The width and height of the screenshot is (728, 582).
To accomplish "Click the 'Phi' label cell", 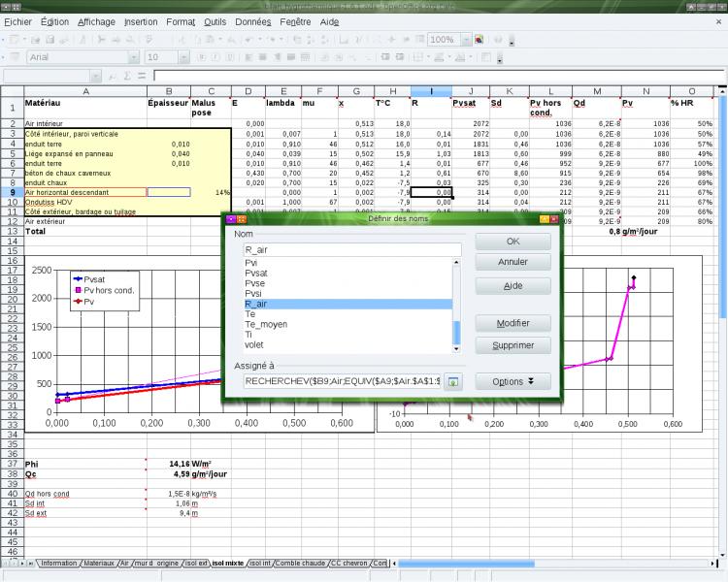I will pyautogui.click(x=85, y=464).
